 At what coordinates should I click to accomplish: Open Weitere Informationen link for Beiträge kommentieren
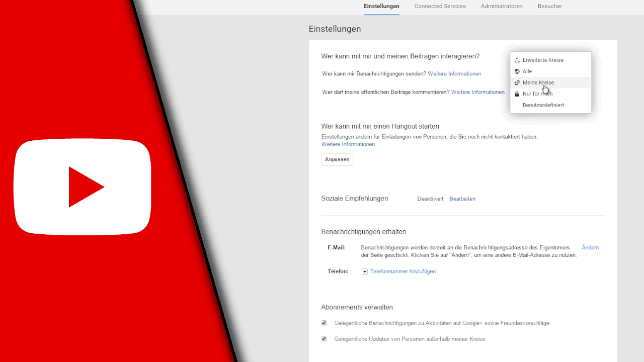point(477,93)
